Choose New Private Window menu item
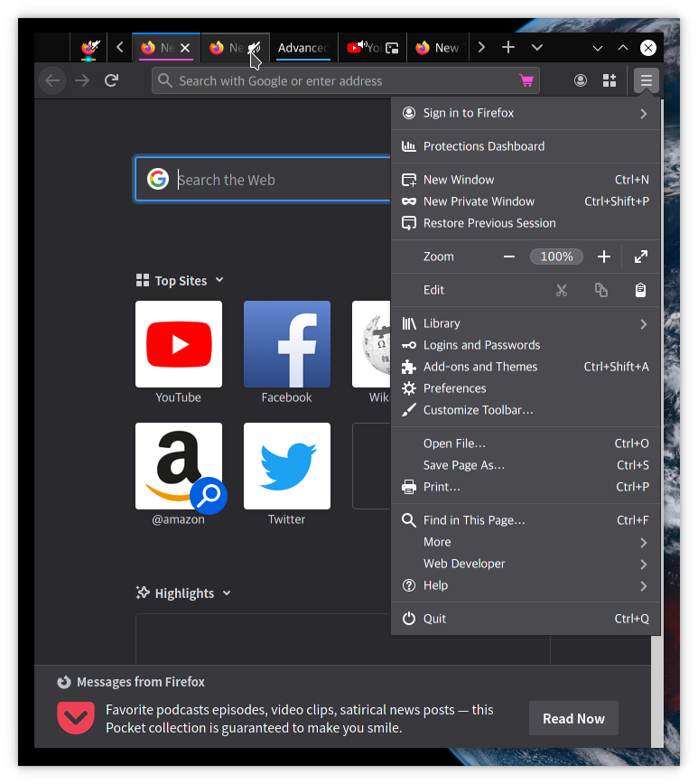The width and height of the screenshot is (698, 784). click(526, 201)
